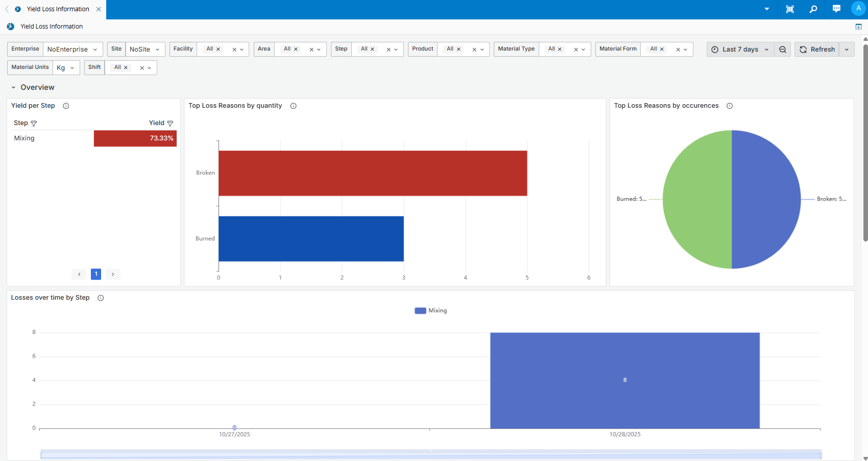The height and width of the screenshot is (461, 868).
Task: Collapse the Overview section
Action: point(13,87)
